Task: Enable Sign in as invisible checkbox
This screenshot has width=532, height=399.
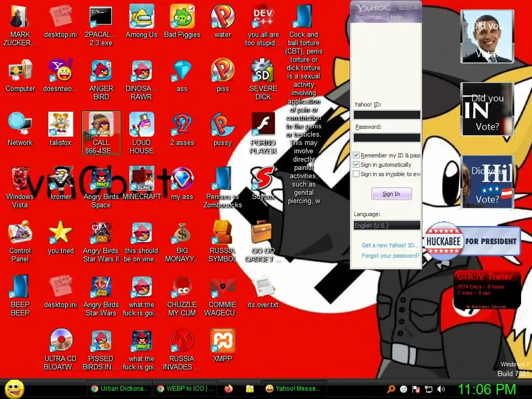Action: pyautogui.click(x=356, y=174)
